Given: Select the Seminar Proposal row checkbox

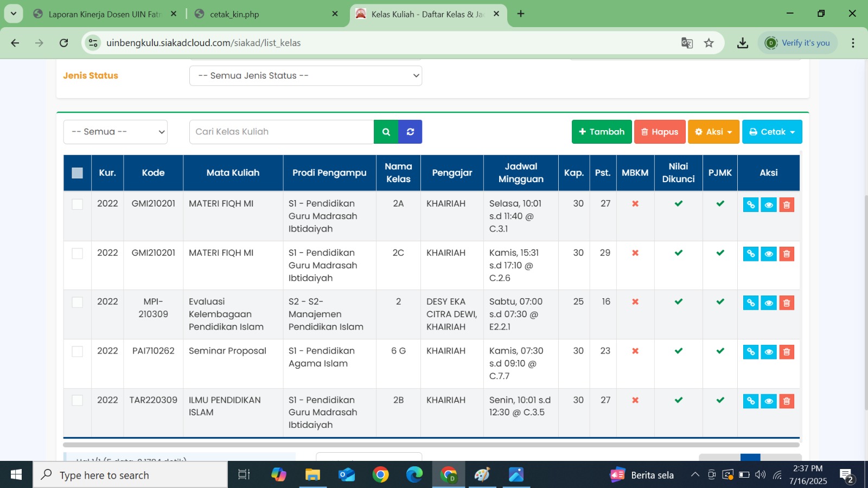Looking at the screenshot, I should [x=78, y=351].
